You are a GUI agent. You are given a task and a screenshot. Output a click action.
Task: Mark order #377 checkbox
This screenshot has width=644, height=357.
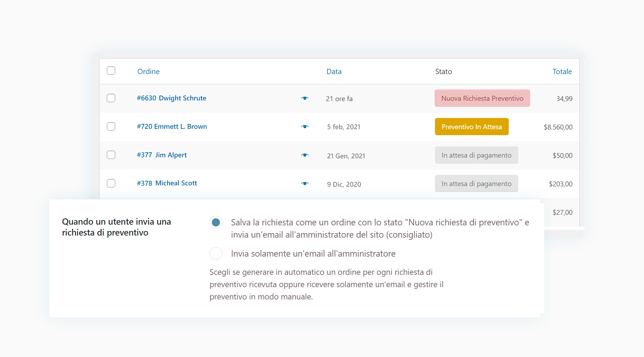(111, 155)
